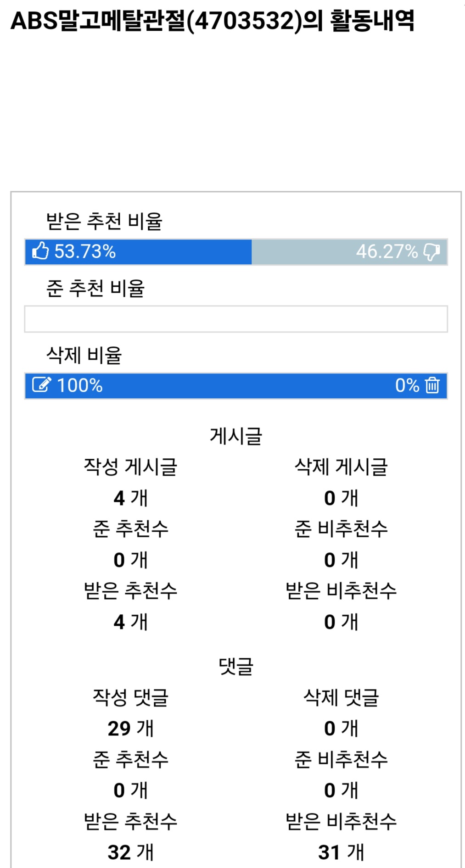Screen dimensions: 465x868
Task: Click the 받은 추천 비율 label
Action: [x=104, y=221]
